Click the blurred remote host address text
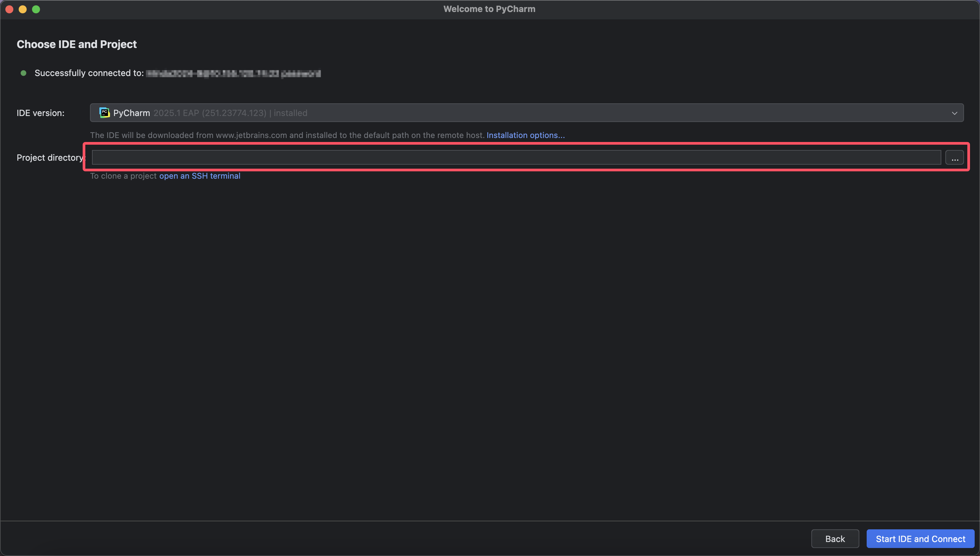 click(x=233, y=73)
